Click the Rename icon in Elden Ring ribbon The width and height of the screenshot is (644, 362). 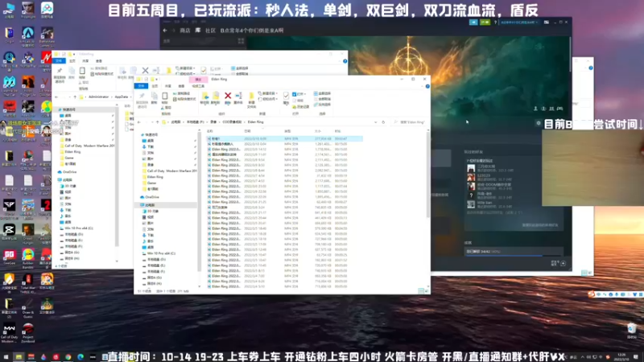(x=238, y=96)
